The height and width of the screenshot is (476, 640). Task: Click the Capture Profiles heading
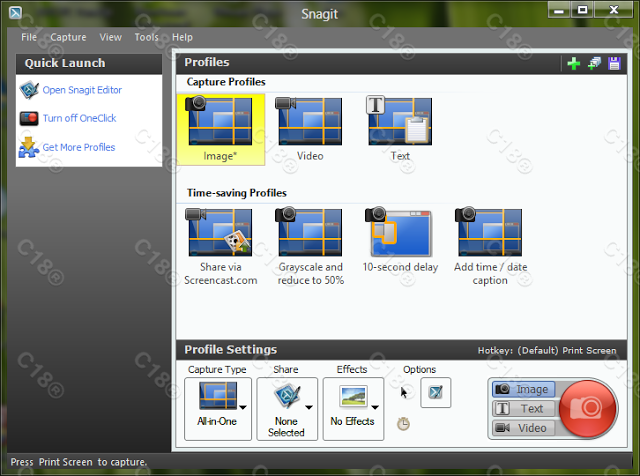pos(226,82)
